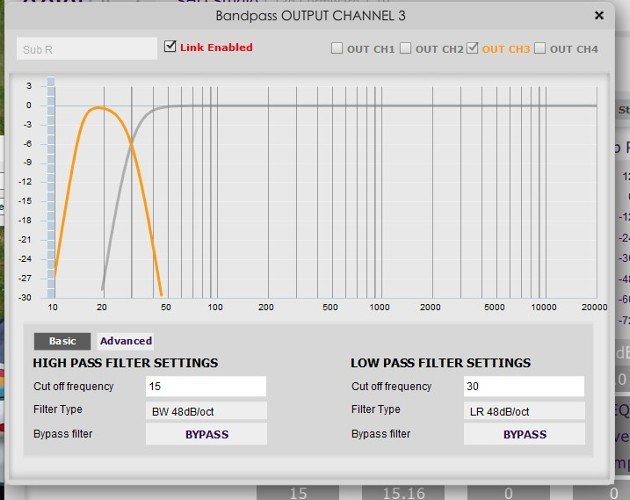Click the high pass cut off frequency field
This screenshot has height=500, width=630.
pos(206,387)
